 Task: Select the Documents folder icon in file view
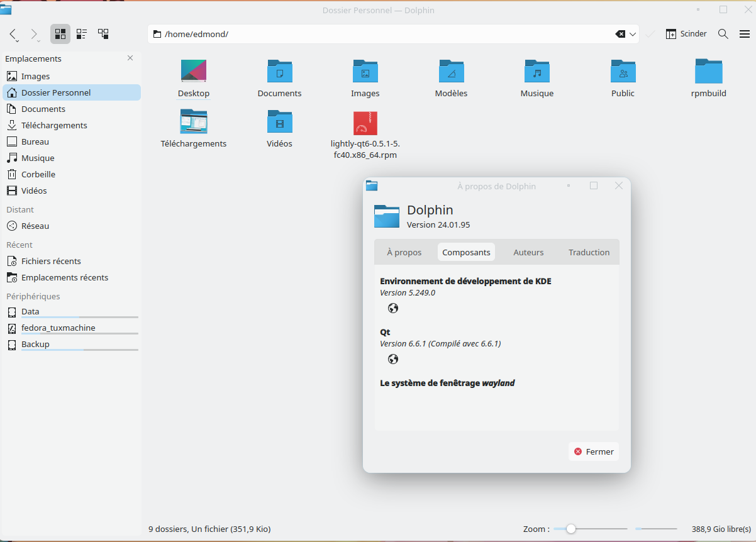click(x=279, y=72)
